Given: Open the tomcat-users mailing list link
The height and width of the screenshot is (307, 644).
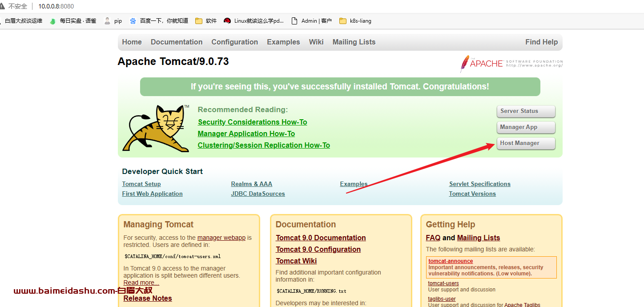Looking at the screenshot, I should (443, 283).
